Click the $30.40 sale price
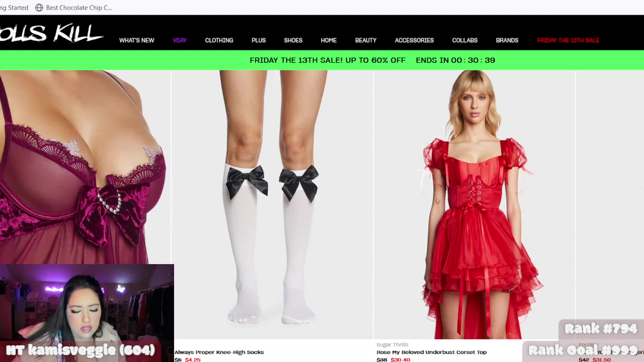The width and height of the screenshot is (644, 362). coord(400,360)
